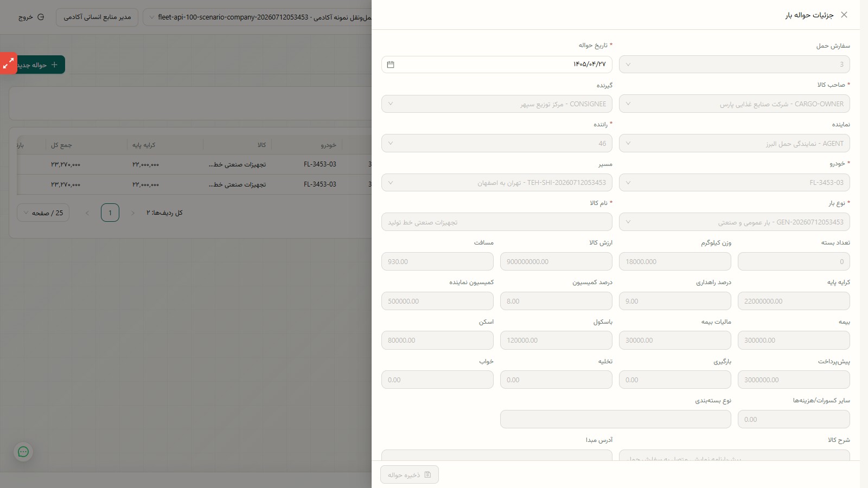Open the green chat bubble widget
This screenshot has width=868, height=488.
tap(23, 452)
